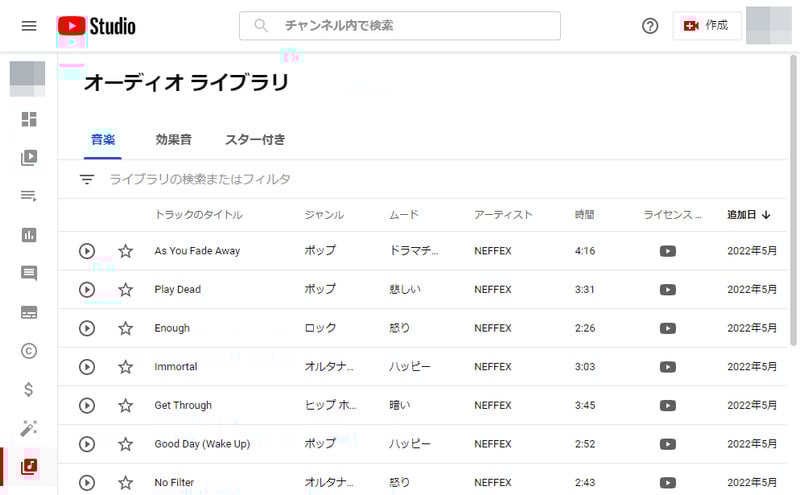Open Customization magic wand icon
The width and height of the screenshot is (800, 495).
[x=29, y=428]
